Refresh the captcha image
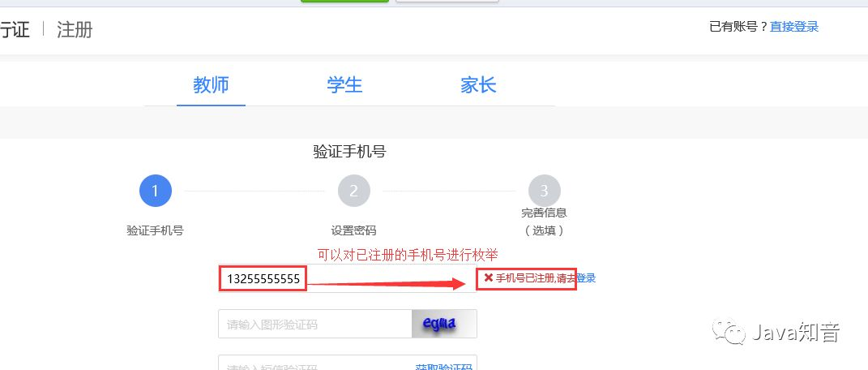The height and width of the screenshot is (370, 868). coord(444,324)
